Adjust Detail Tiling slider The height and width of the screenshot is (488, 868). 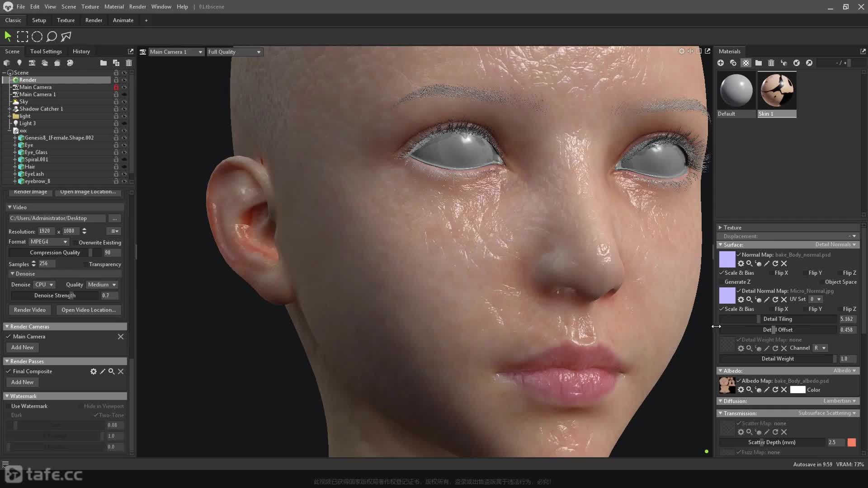coord(778,319)
